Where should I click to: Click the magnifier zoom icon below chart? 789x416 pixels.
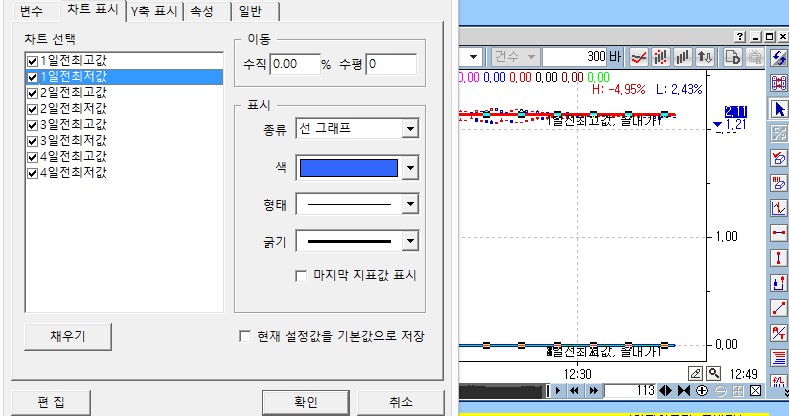coord(715,373)
